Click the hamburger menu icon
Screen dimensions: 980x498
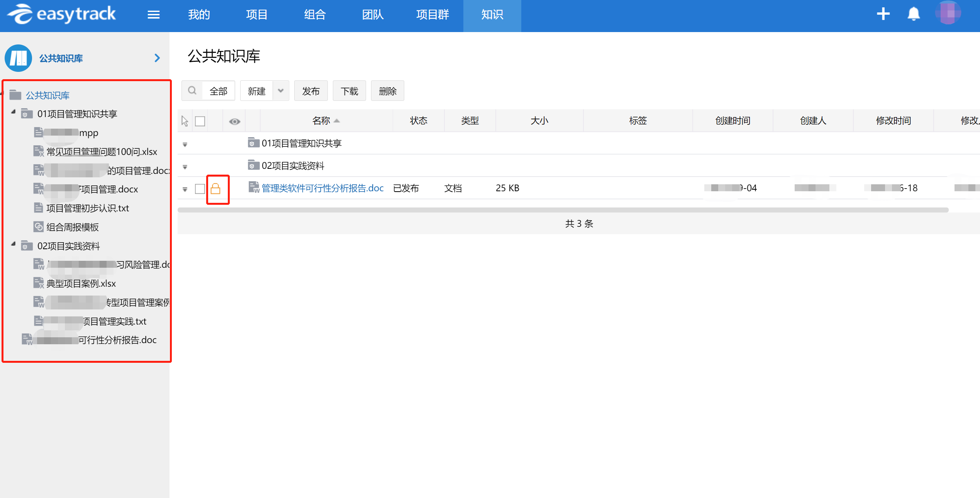(153, 15)
